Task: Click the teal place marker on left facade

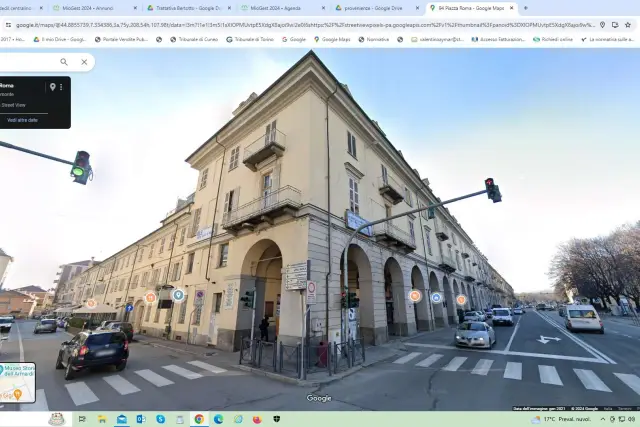Action: coord(178,295)
